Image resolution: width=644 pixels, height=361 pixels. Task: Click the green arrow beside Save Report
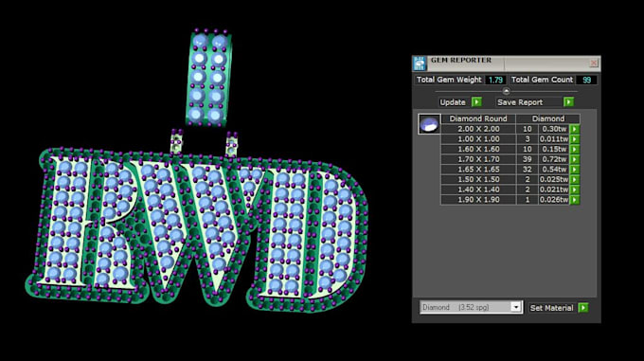tap(568, 101)
